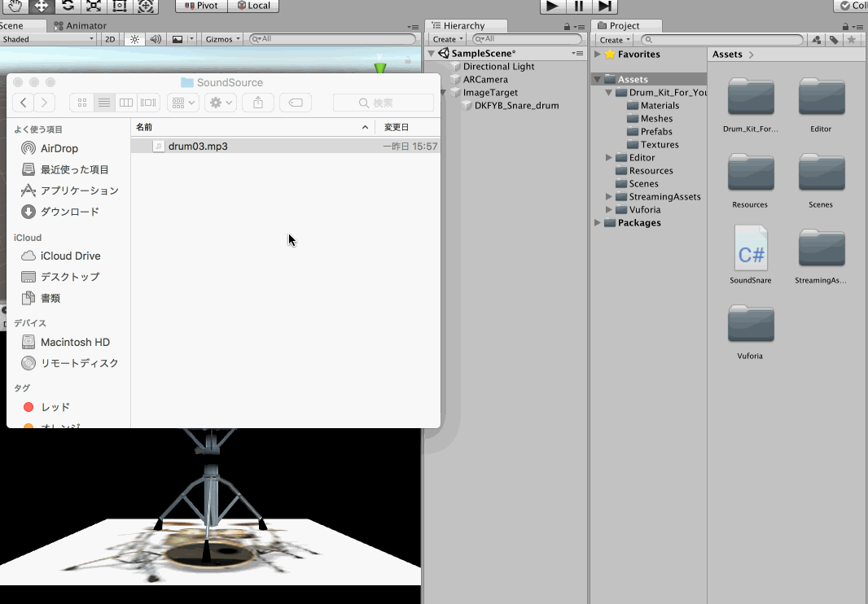Select the Rect transform tool
Screen dimensions: 868x604
120,6
